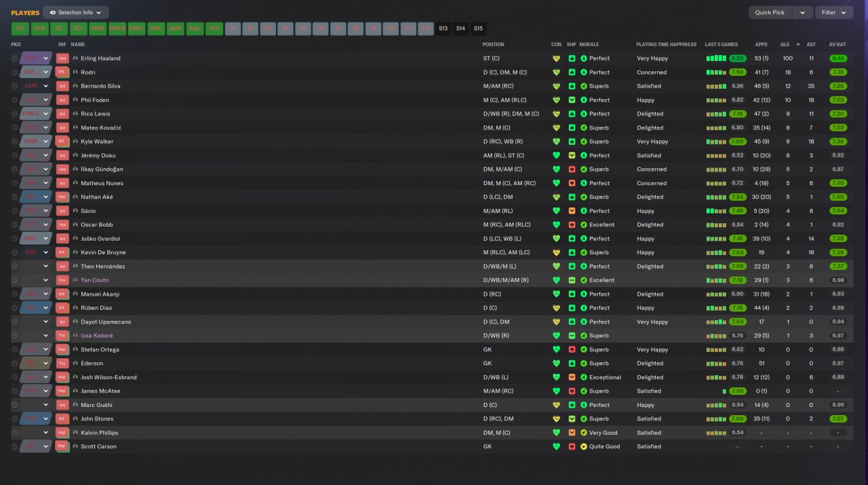Toggle pick checkbox for Scott Carson
Viewport: 868px width, 485px height.
[15, 446]
